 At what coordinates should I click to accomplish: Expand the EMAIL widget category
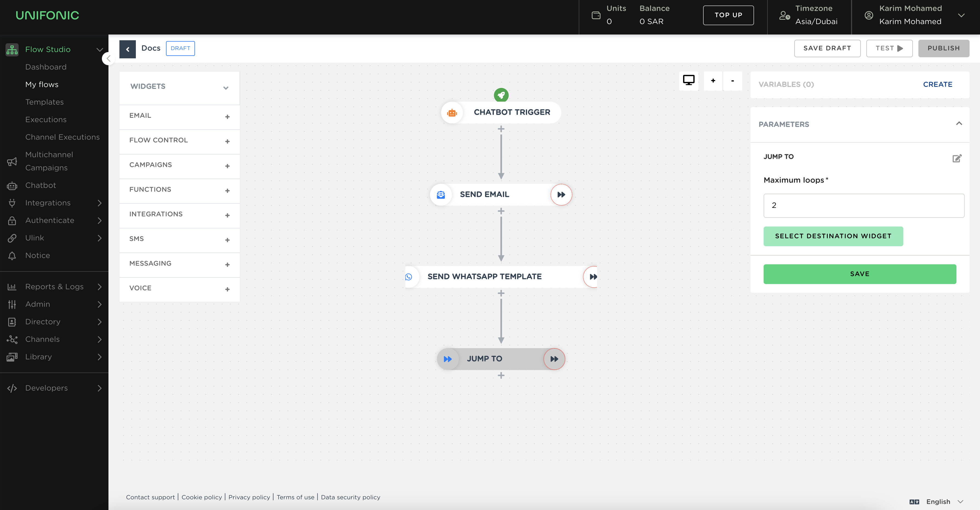tap(227, 117)
